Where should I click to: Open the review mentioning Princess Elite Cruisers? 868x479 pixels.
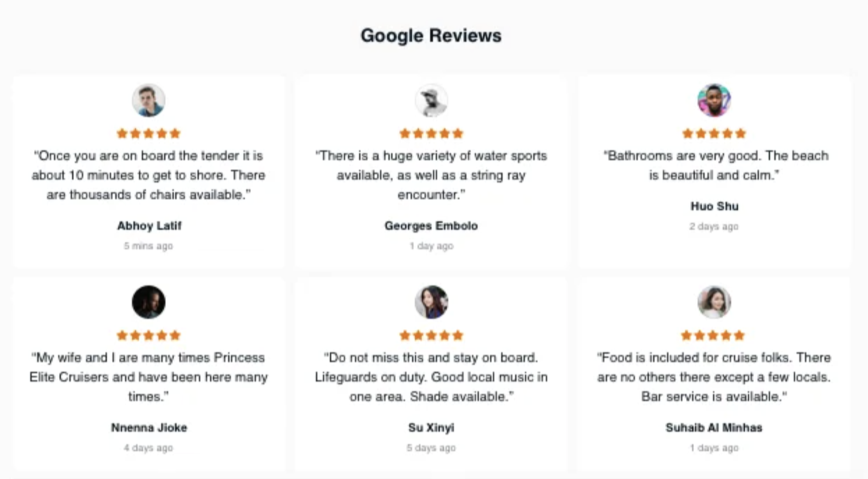pyautogui.click(x=148, y=377)
